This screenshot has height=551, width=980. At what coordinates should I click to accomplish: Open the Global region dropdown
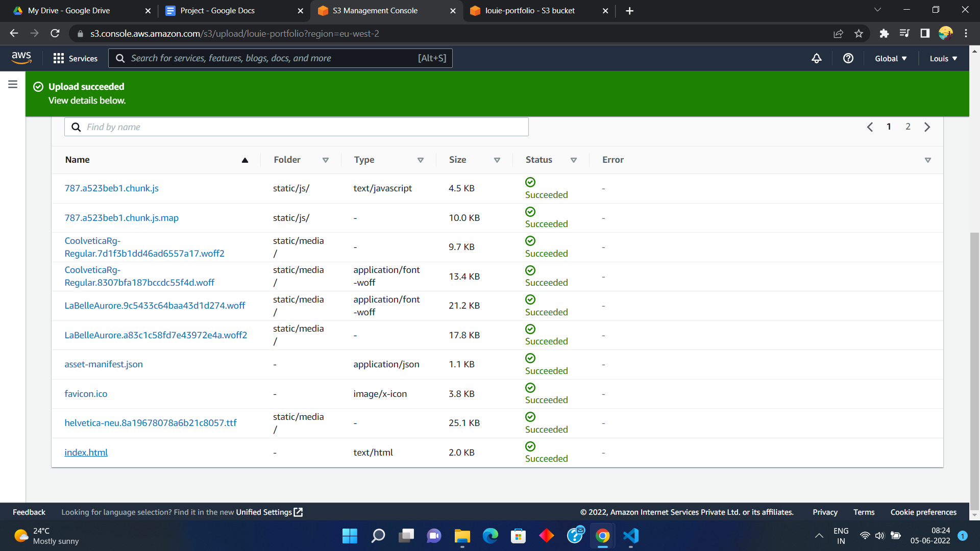[891, 59]
